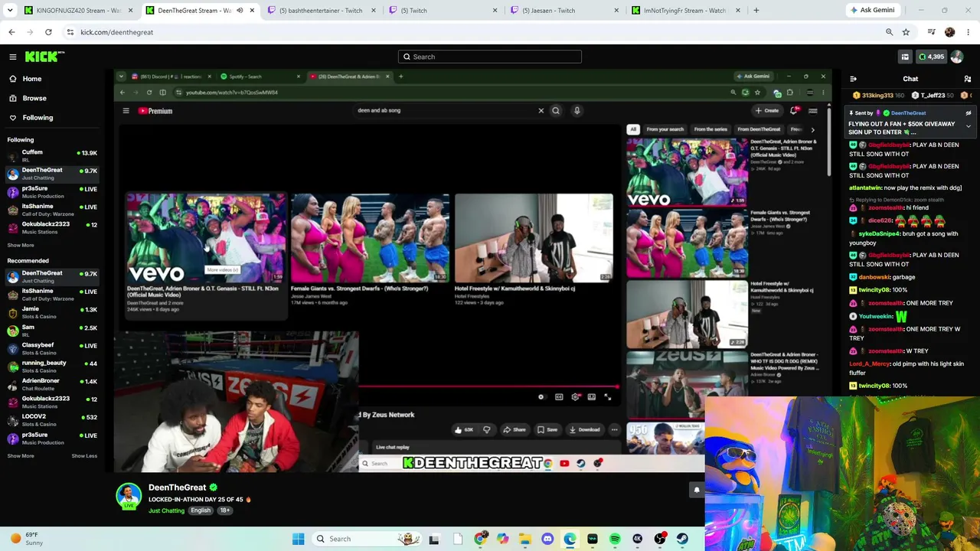Screen dimensions: 980x551
Task: Open Microsoft Edge from the taskbar
Action: 570,539
